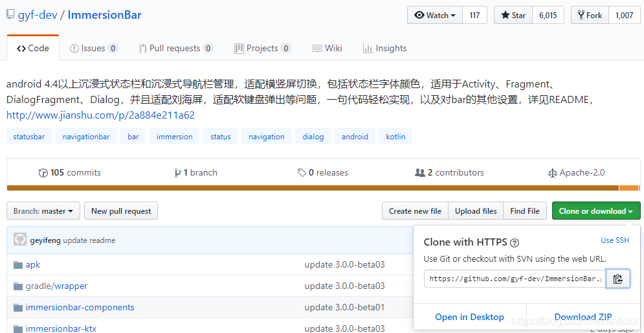This screenshot has width=644, height=333.
Task: Open the Watch dropdown button
Action: pyautogui.click(x=435, y=15)
